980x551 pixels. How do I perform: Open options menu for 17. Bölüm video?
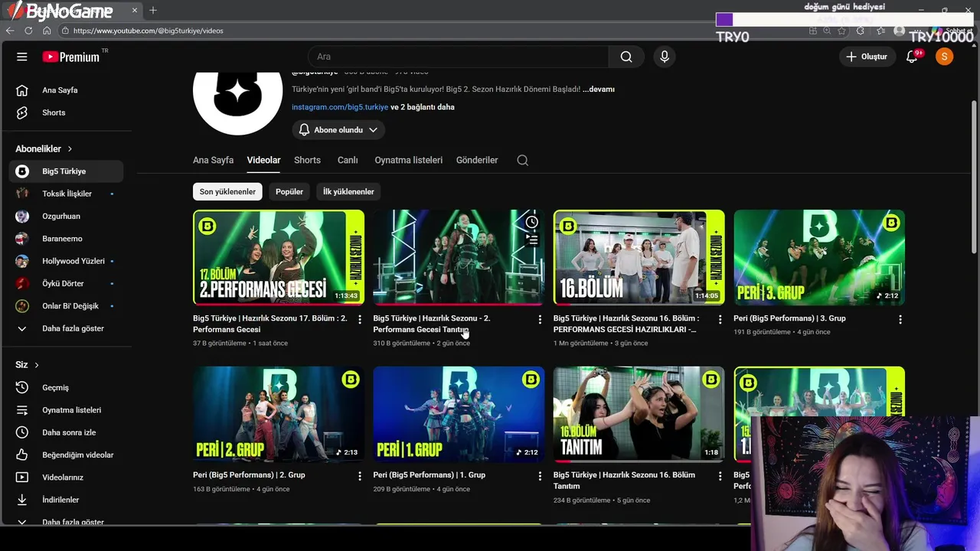tap(359, 319)
